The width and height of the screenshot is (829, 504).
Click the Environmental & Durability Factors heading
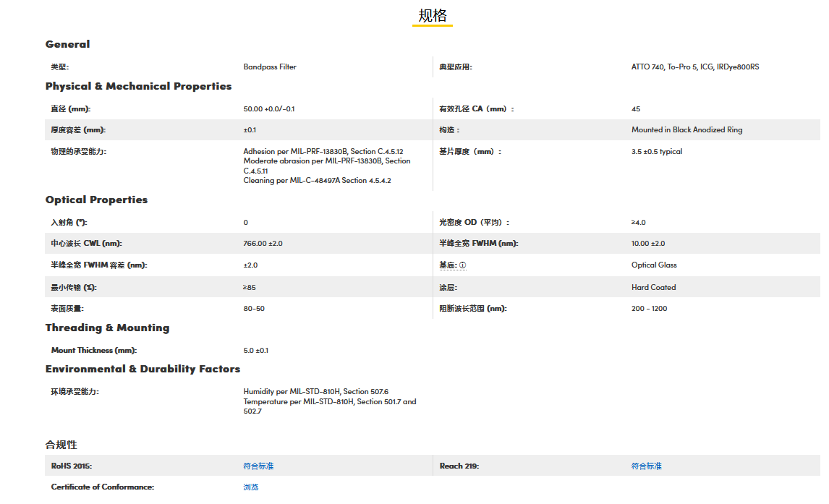coord(143,369)
